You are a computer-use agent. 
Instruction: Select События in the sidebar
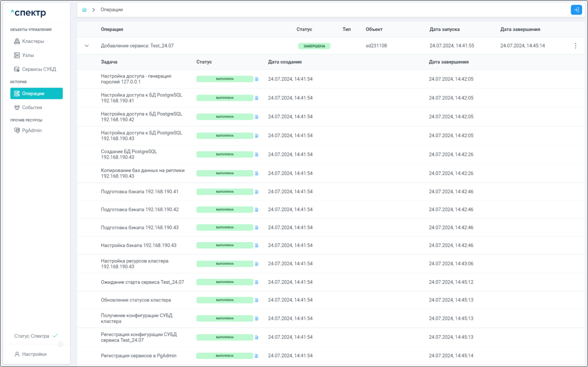(x=32, y=108)
